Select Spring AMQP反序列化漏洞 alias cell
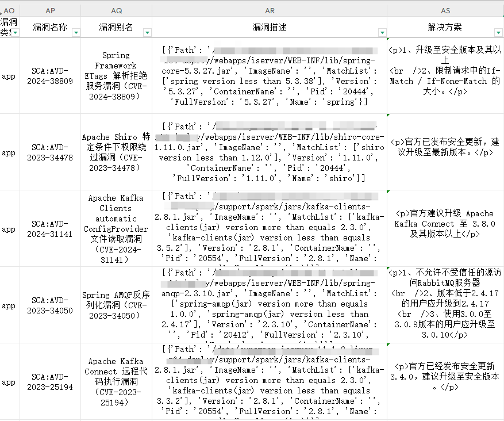The width and height of the screenshot is (504, 421). (x=116, y=305)
